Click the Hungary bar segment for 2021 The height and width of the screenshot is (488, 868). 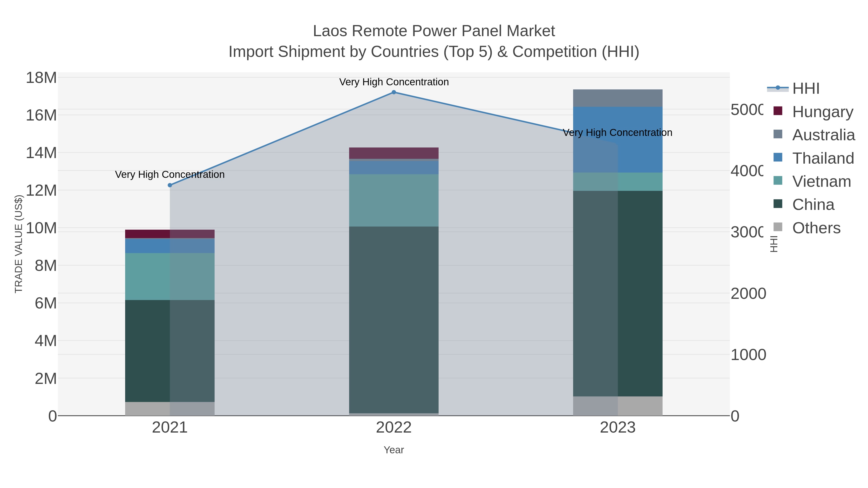pos(170,234)
